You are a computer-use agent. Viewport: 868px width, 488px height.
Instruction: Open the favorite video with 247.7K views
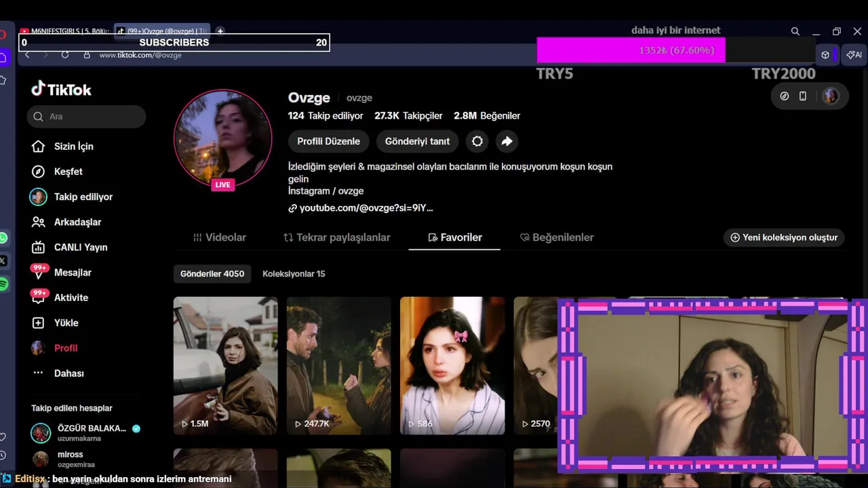click(x=338, y=366)
